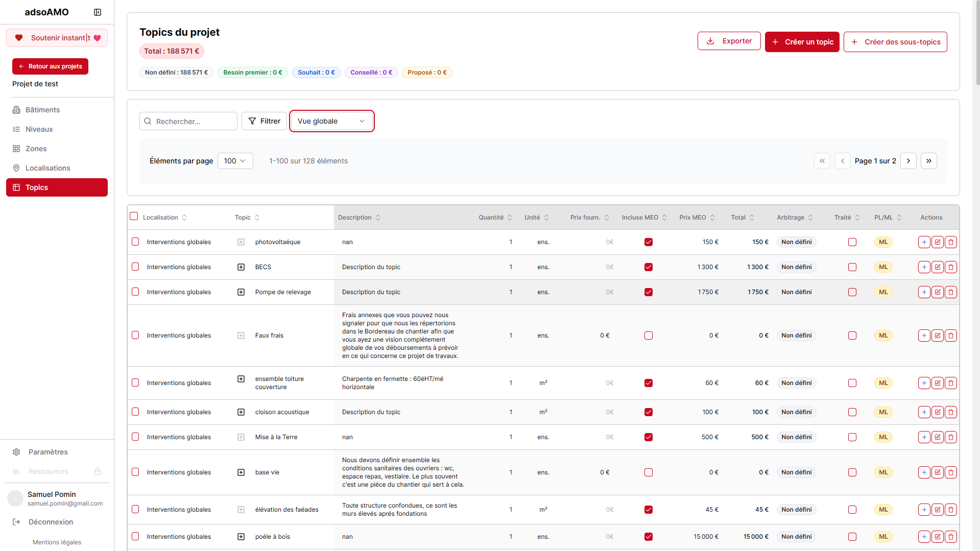Click Retour aux projets button
Image resolution: width=980 pixels, height=551 pixels.
point(50,66)
